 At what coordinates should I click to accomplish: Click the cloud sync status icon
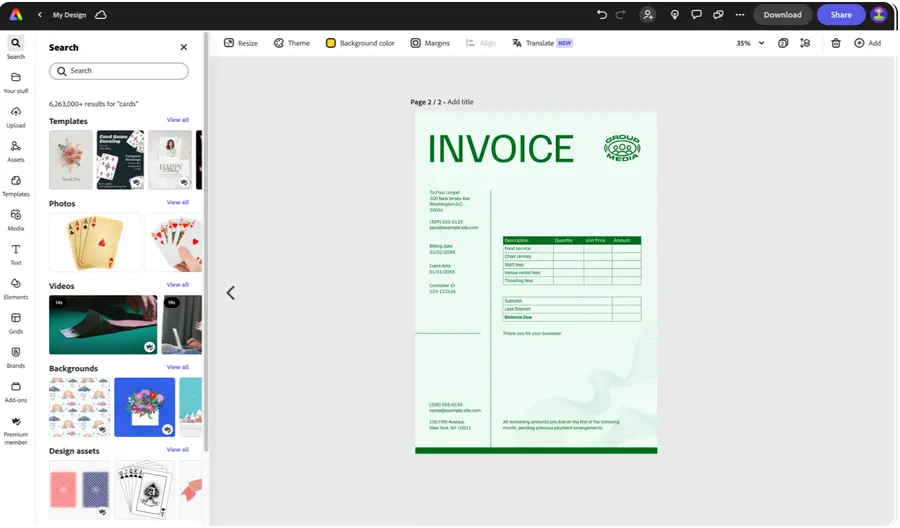click(101, 15)
